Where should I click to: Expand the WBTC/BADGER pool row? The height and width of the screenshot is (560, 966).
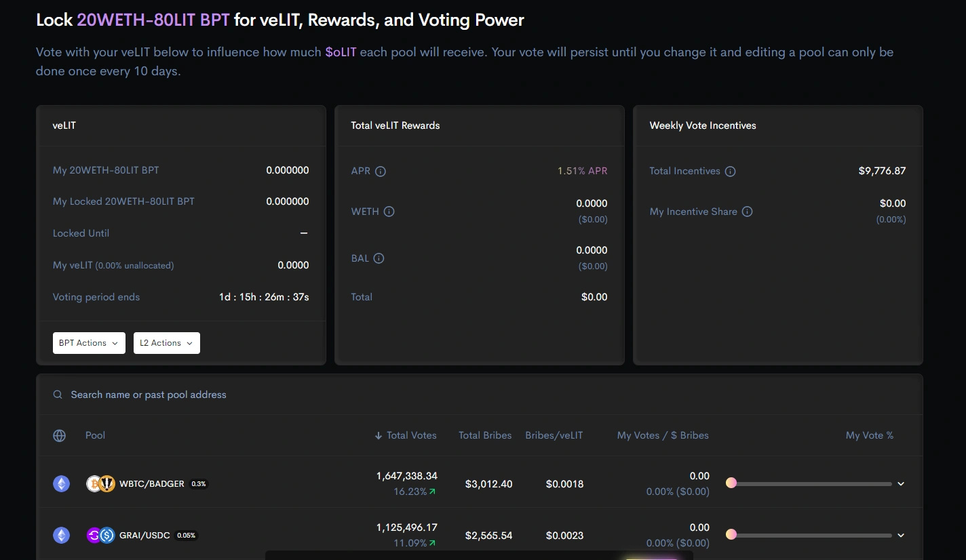[901, 483]
